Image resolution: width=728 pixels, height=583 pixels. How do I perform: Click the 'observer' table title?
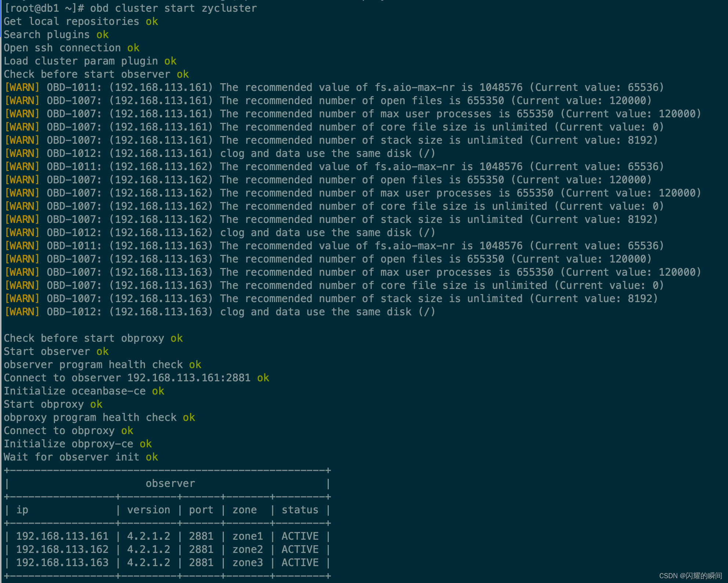coord(170,483)
